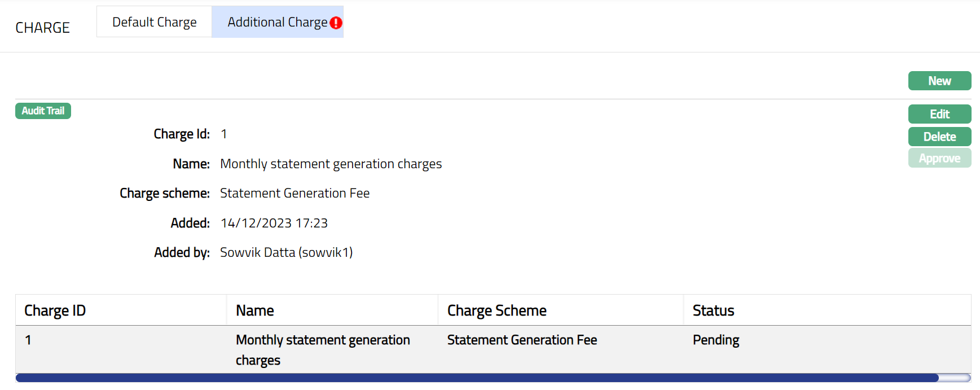Click the red alert icon on Additional Charge
This screenshot has height=390, width=980.
[x=336, y=23]
